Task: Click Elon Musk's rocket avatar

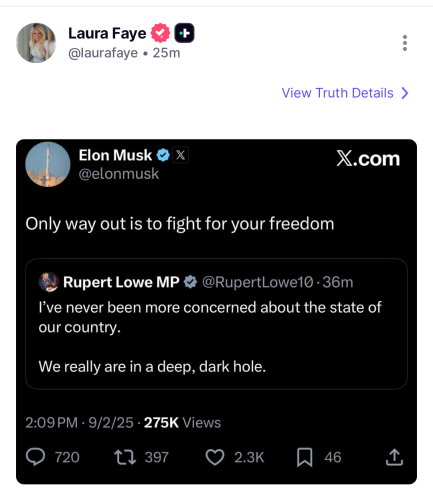Action: [x=48, y=164]
